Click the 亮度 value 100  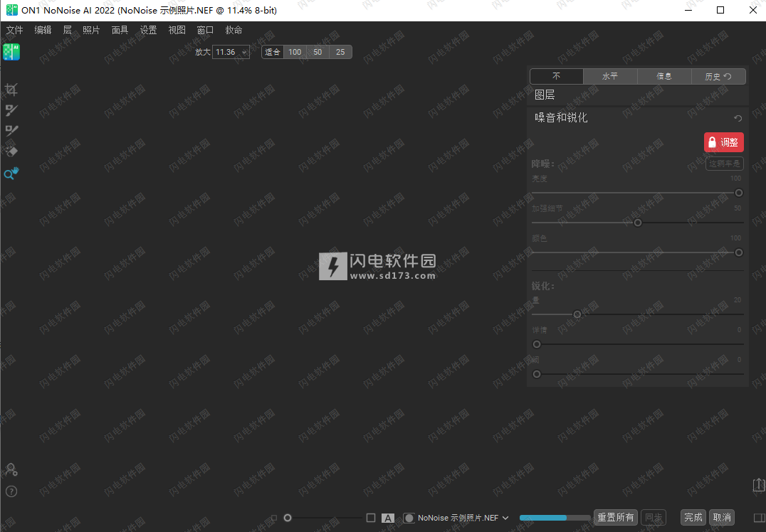click(735, 178)
